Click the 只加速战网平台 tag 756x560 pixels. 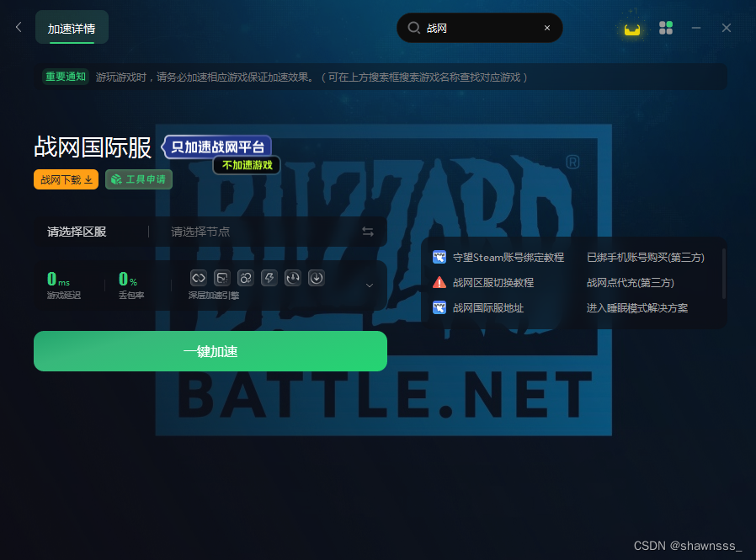click(217, 147)
